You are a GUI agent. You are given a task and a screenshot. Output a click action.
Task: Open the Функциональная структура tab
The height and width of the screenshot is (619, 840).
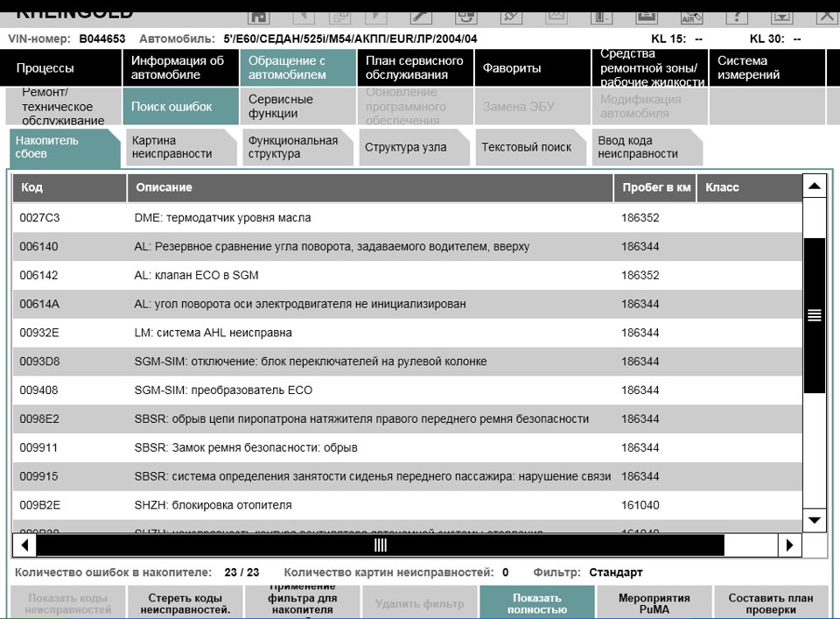[x=297, y=147]
